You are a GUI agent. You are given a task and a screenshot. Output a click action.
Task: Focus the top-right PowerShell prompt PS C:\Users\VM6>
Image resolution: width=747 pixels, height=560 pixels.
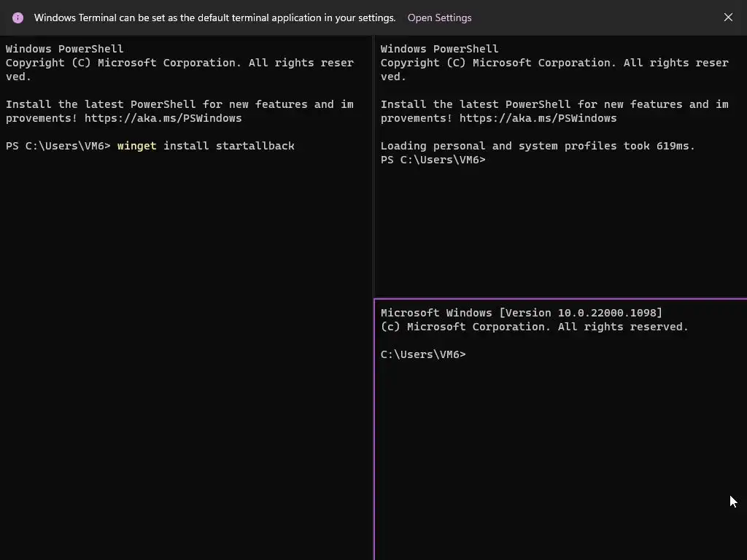[x=433, y=160]
